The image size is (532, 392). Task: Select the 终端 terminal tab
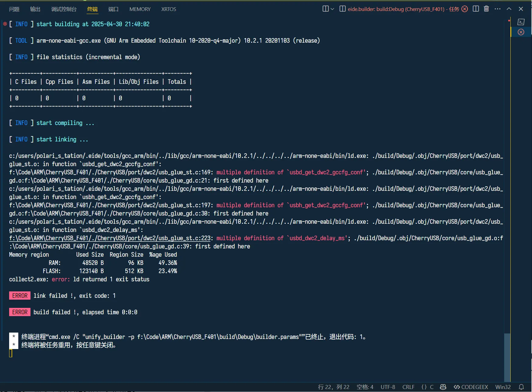pos(92,9)
